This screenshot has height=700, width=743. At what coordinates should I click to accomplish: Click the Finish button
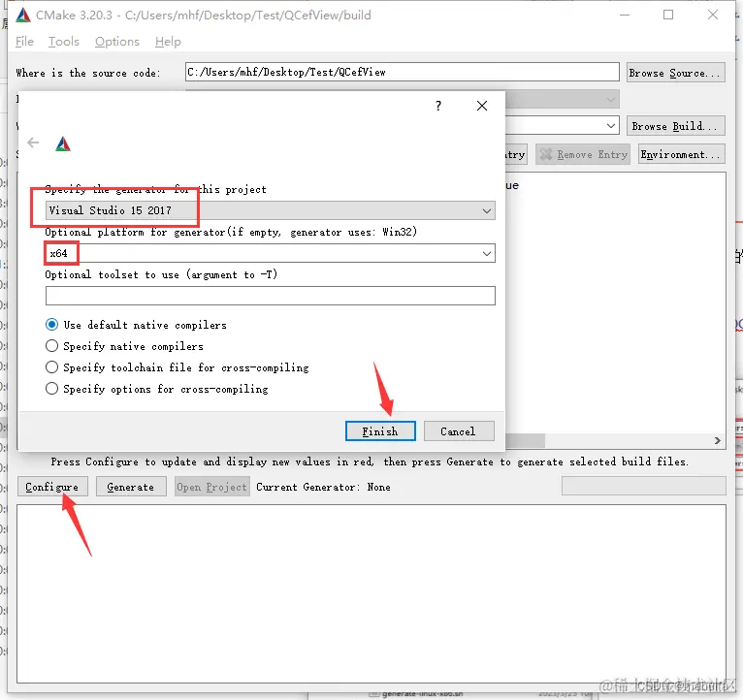(380, 431)
